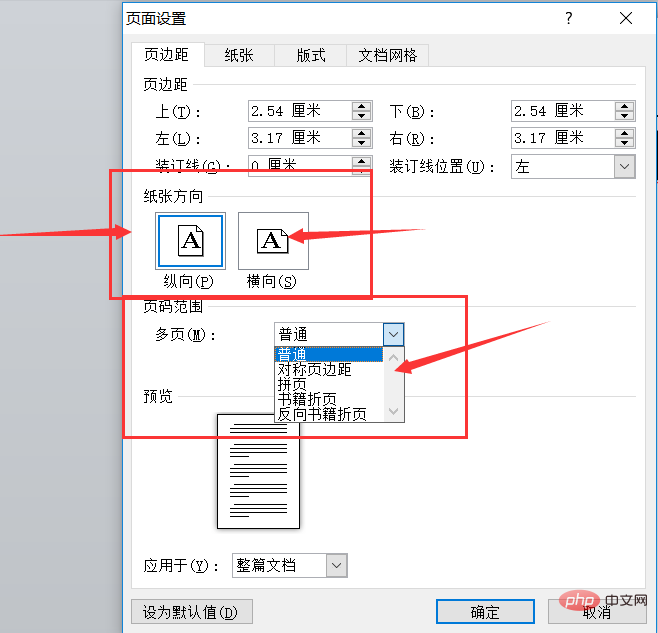Click the 左(L) margin input field
This screenshot has height=633, width=658.
coord(300,138)
